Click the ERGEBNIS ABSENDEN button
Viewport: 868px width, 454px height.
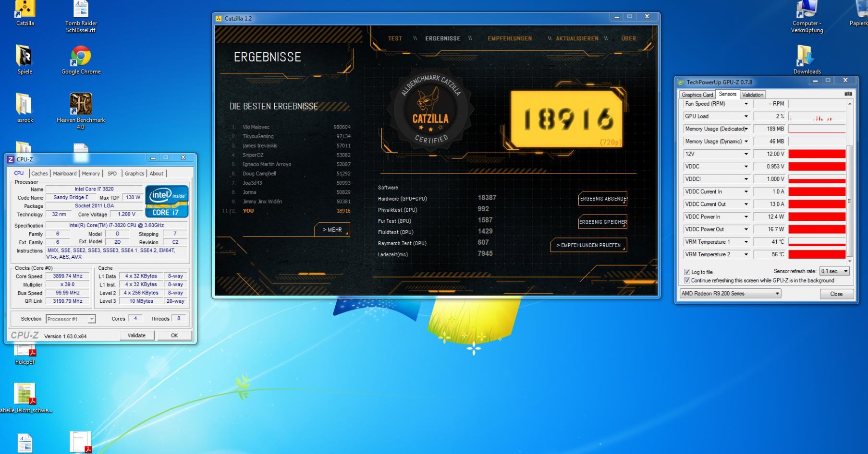[x=603, y=199]
